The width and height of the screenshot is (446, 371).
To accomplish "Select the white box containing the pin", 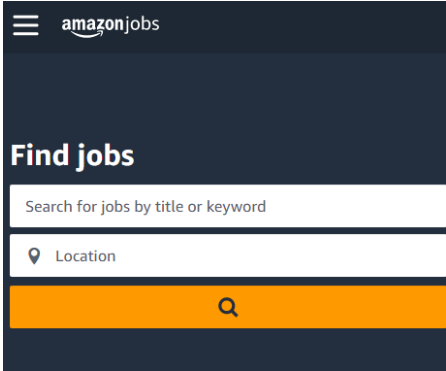I will (x=228, y=256).
